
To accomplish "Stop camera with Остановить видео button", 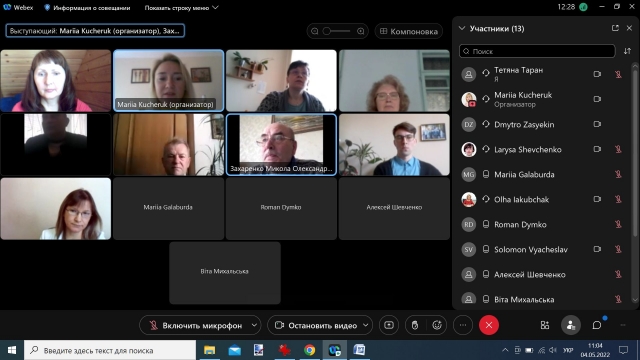I will 316,325.
